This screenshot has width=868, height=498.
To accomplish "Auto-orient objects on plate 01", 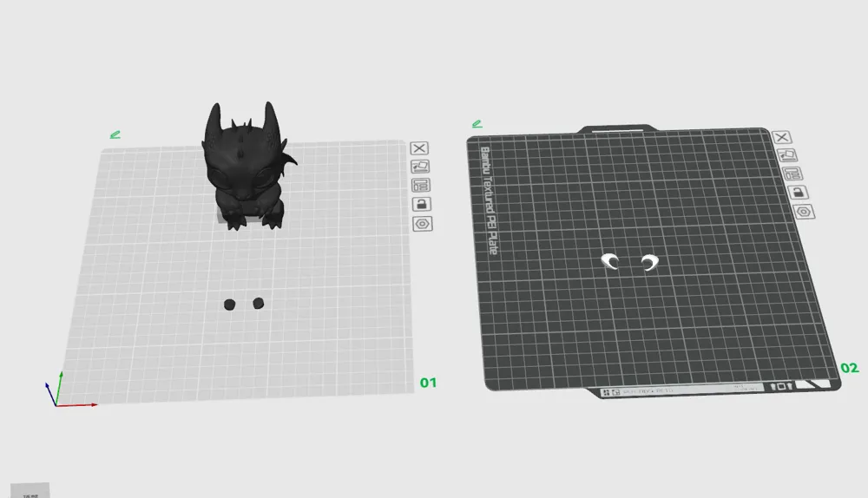I will [x=420, y=167].
